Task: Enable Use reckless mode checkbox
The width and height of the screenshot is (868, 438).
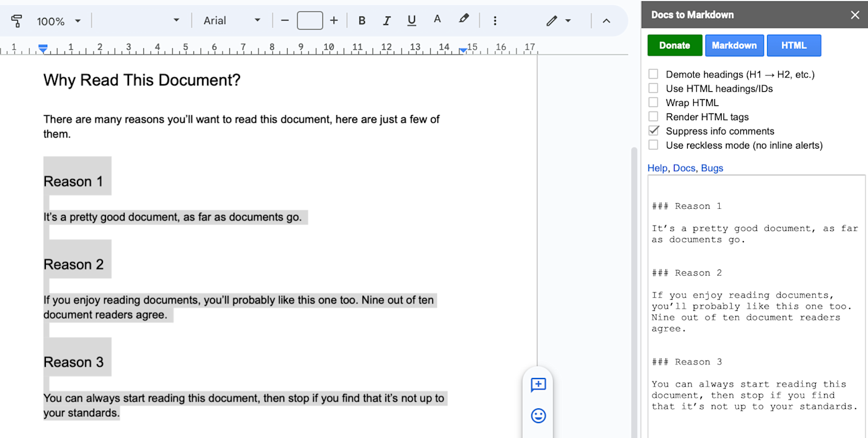Action: (x=653, y=145)
